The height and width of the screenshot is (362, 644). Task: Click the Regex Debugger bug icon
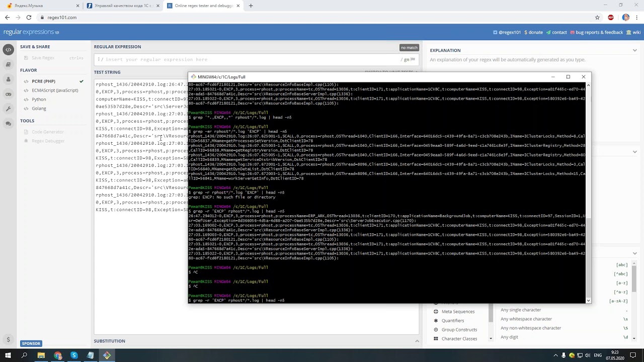tap(26, 141)
